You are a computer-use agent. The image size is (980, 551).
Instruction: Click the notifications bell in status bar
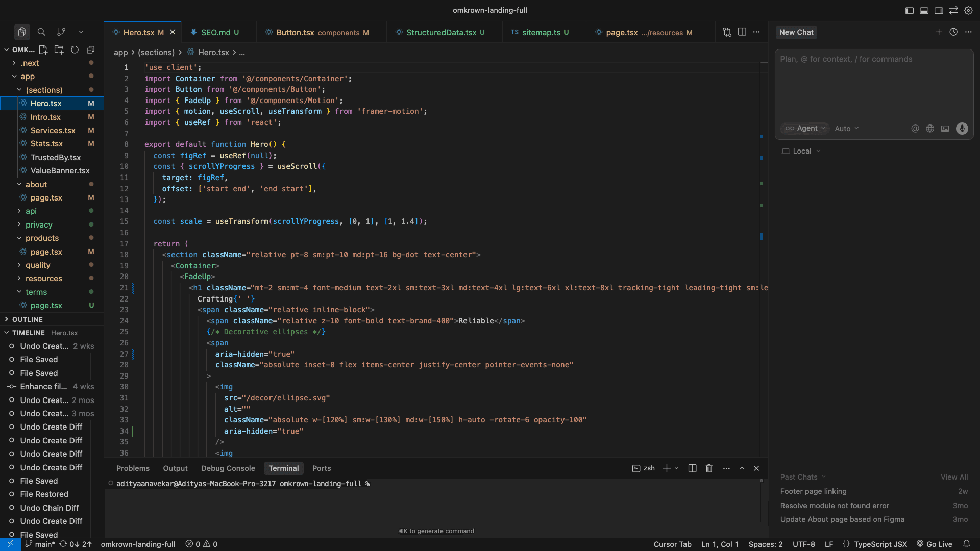967,544
